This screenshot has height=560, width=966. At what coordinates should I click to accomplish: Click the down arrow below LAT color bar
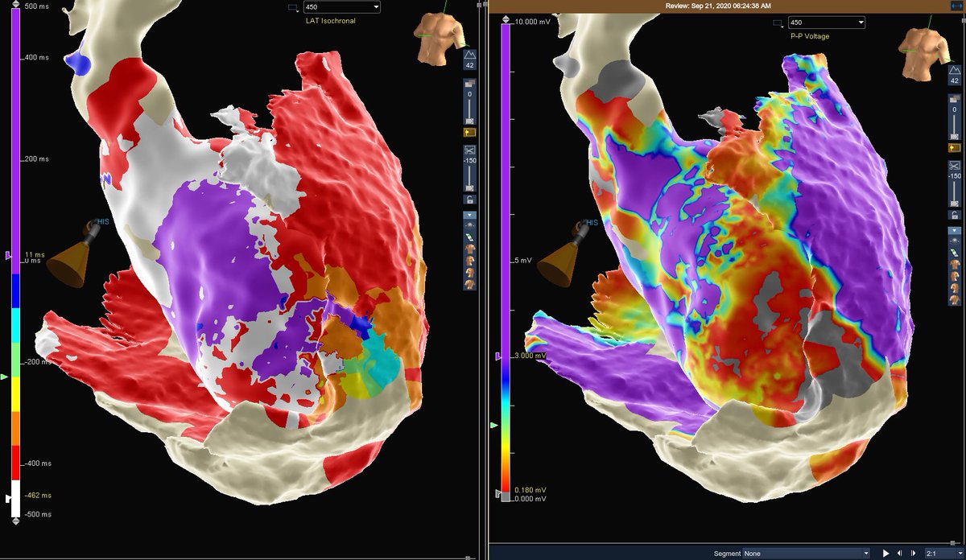(x=15, y=521)
